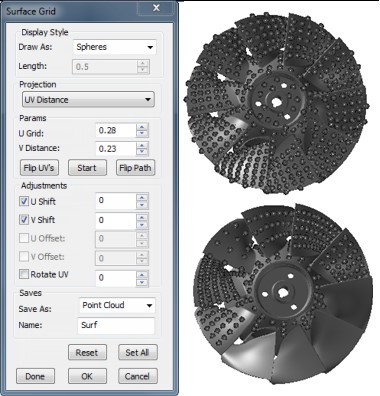Expand the UV Distance projection dropdown
The width and height of the screenshot is (380, 396).
88,100
